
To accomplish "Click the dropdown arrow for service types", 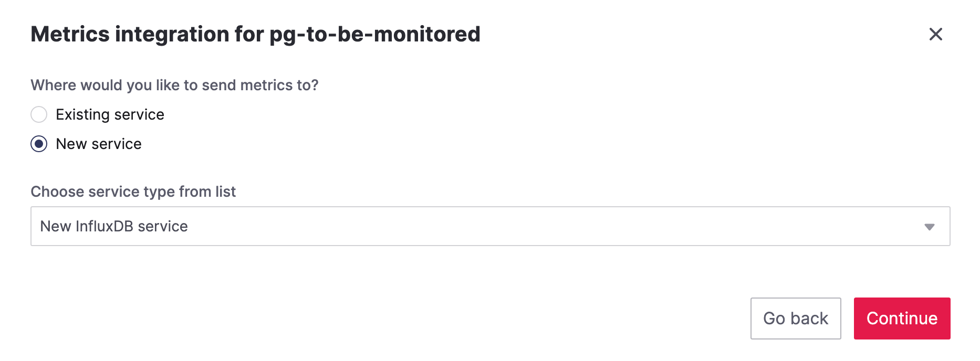I will click(x=930, y=227).
